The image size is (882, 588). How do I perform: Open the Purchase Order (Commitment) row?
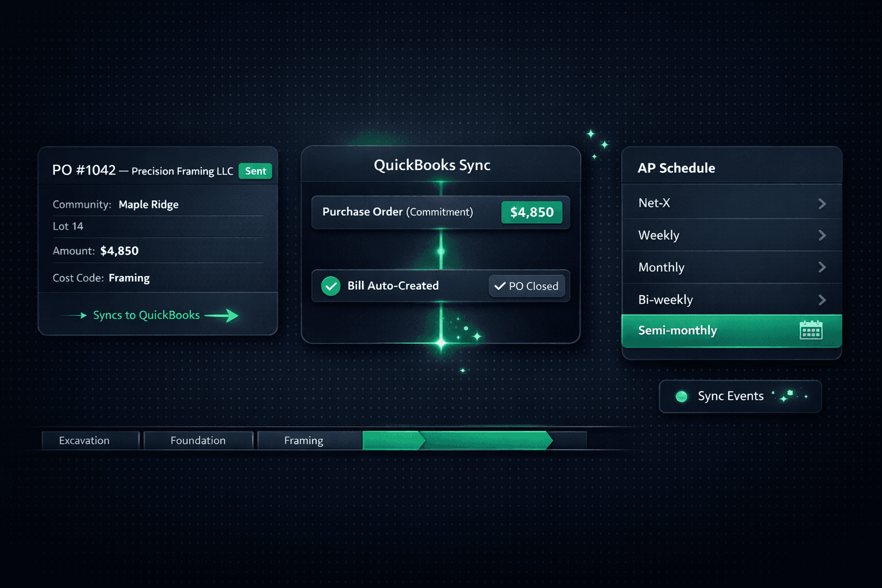440,212
